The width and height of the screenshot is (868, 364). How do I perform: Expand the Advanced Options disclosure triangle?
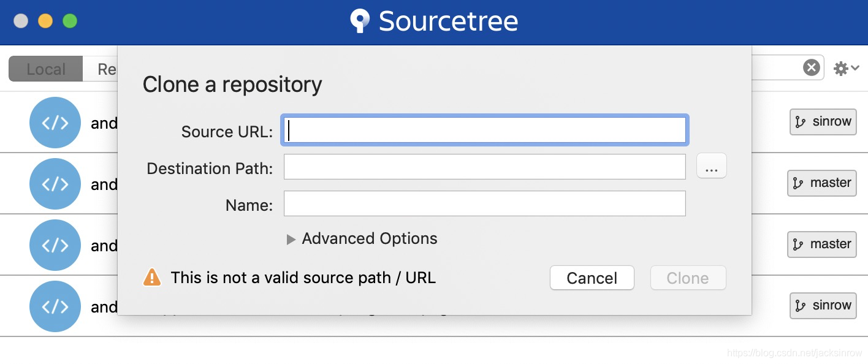coord(291,240)
